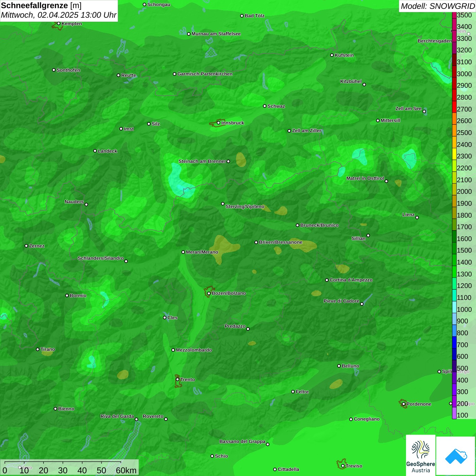Screen dimensions: 476x476
Task: Select the Nauders label
Action: click(x=74, y=202)
